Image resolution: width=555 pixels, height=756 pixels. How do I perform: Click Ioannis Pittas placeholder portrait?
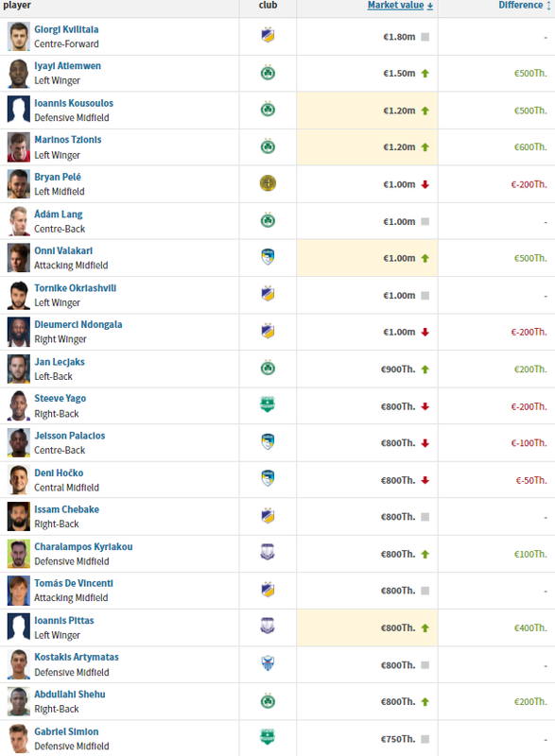coord(19,627)
